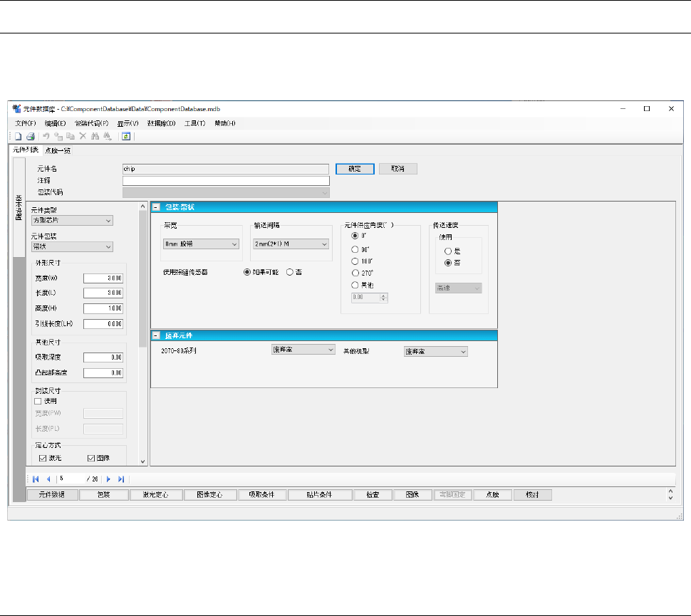Open the 元件类型 dropdown
Screen dimensions: 691x616
tap(72, 221)
